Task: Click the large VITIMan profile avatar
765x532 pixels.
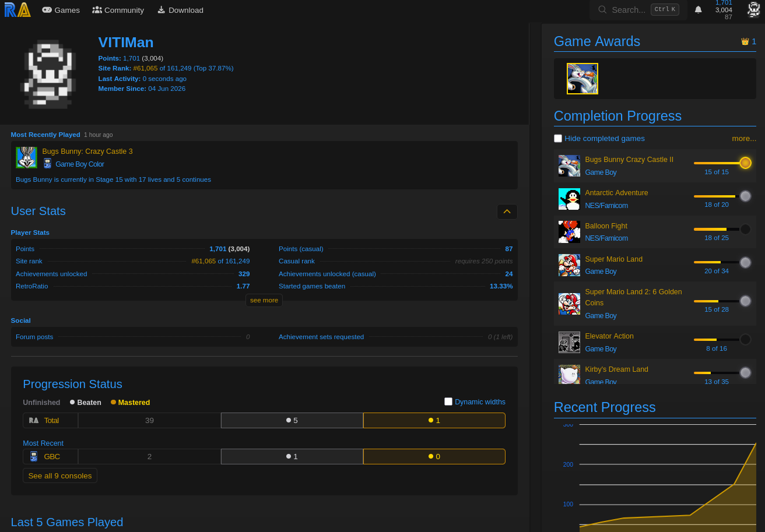Action: (49, 74)
